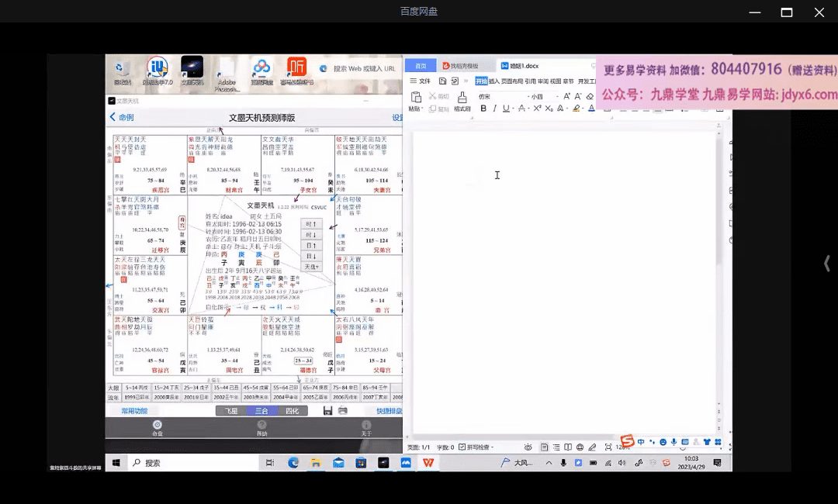Image resolution: width=838 pixels, height=504 pixels.
Task: Click the printer icon beside save
Action: click(x=343, y=411)
